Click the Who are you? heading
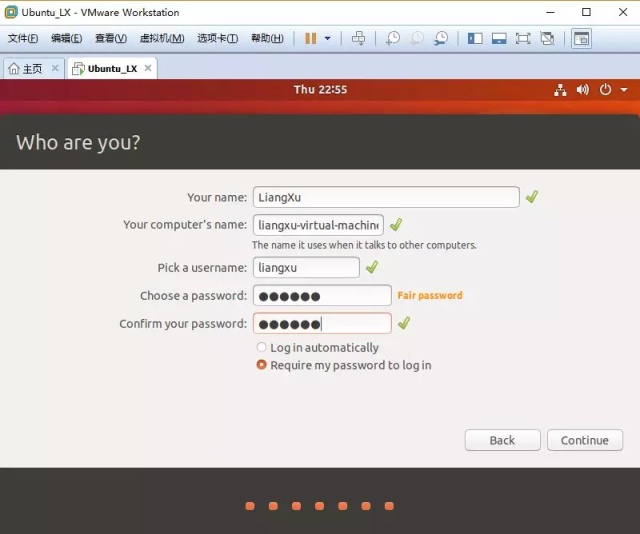 78,142
